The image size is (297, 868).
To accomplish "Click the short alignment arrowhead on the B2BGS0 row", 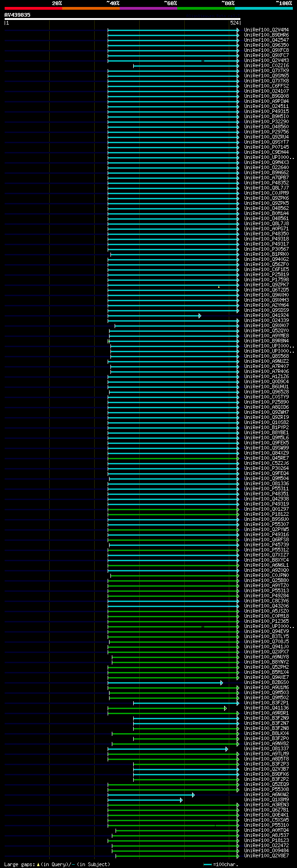I will pyautogui.click(x=221, y=683).
